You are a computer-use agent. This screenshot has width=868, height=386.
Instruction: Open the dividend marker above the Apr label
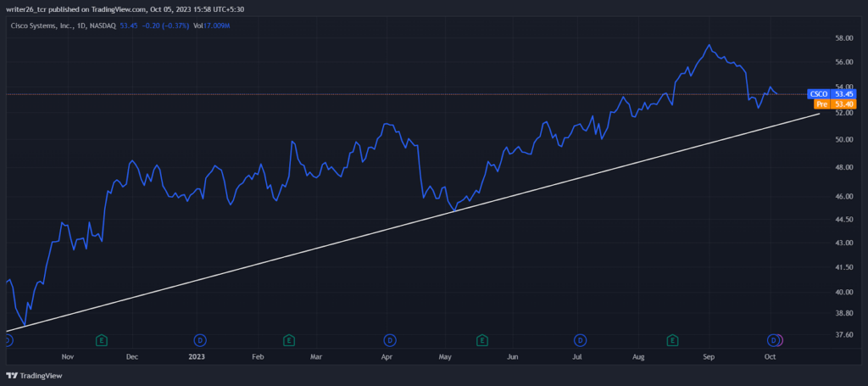pyautogui.click(x=390, y=339)
